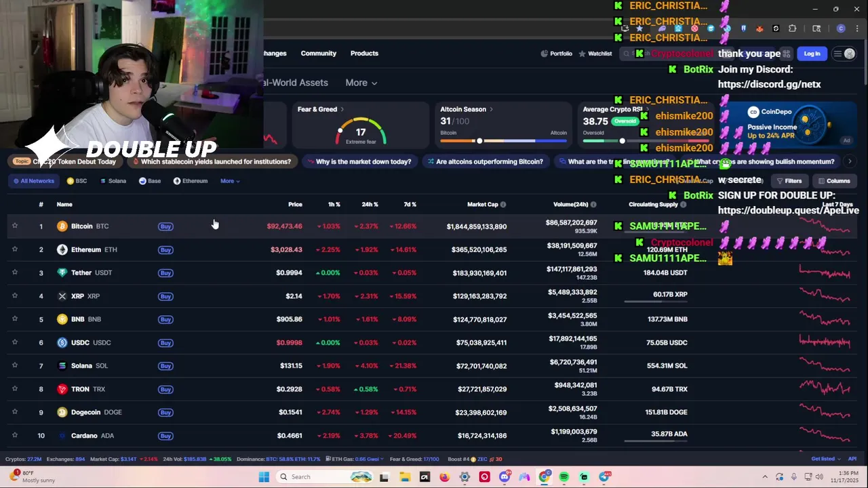Click the Solana coin logo
The height and width of the screenshot is (488, 868).
62,365
